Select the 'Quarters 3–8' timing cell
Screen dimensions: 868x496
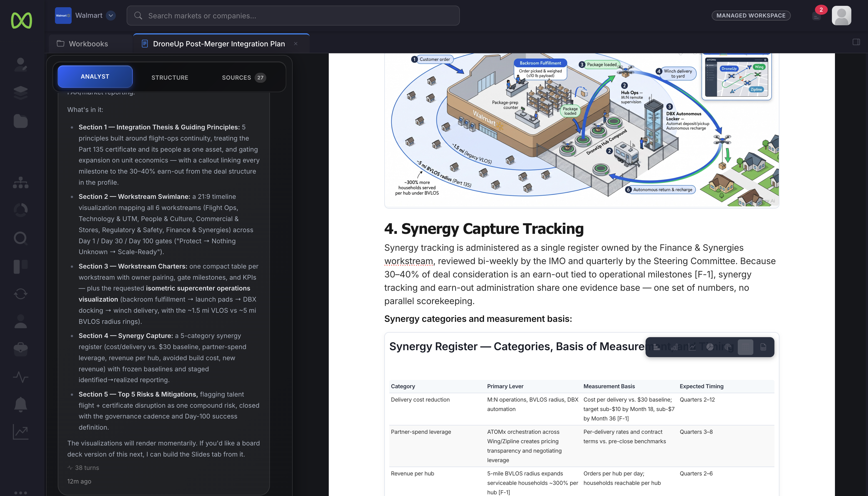pos(696,432)
